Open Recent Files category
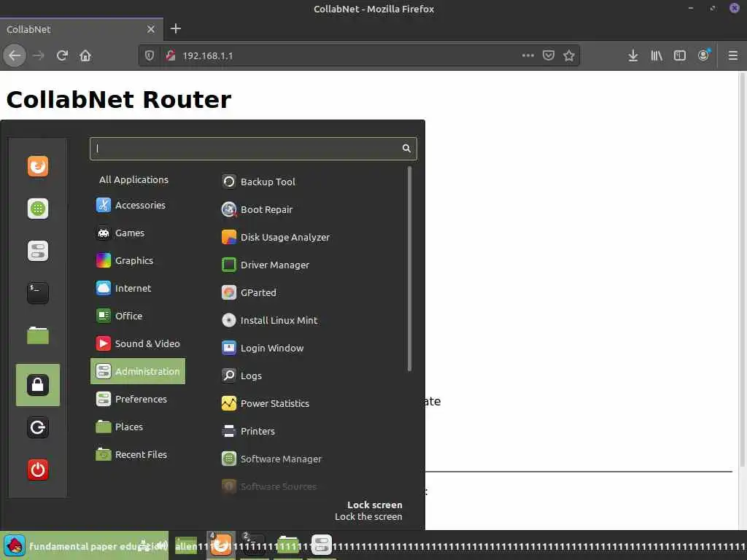This screenshot has width=747, height=560. [x=131, y=454]
